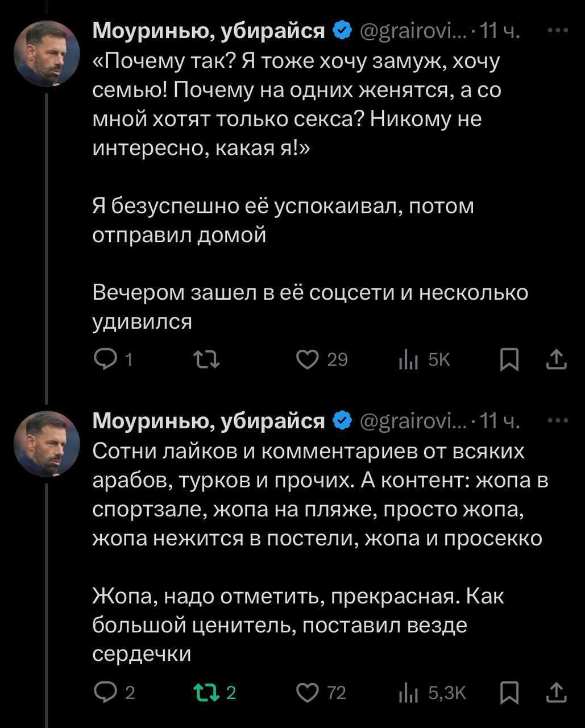Bookmark the second tweet
The height and width of the screenshot is (728, 585).
(x=509, y=692)
